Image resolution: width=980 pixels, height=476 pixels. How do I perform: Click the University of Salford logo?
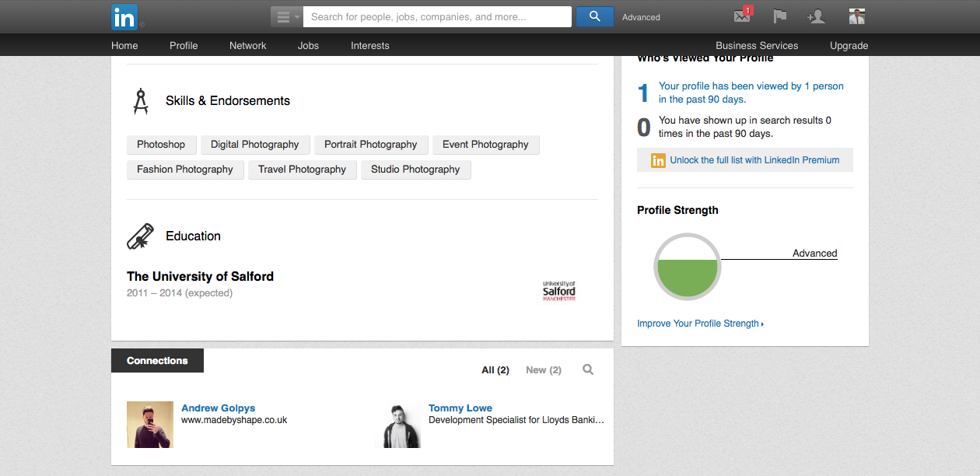coord(559,291)
